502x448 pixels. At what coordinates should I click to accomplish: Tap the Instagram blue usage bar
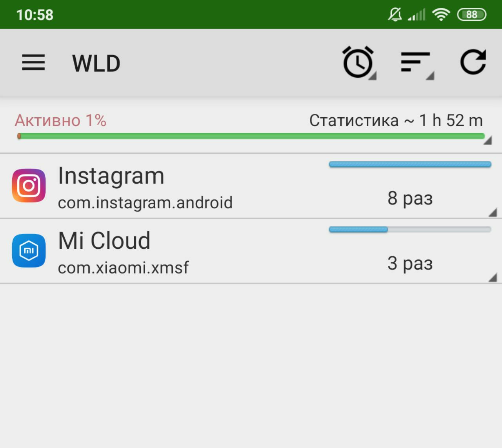coord(410,164)
